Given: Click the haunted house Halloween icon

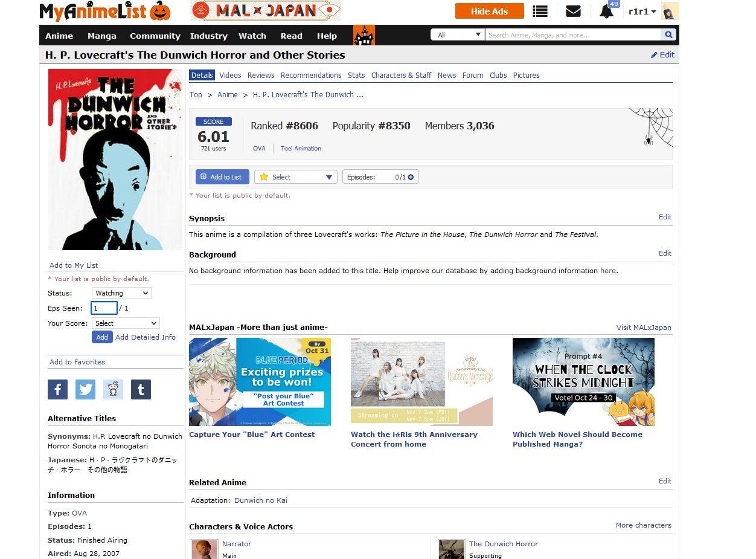Looking at the screenshot, I should tap(364, 35).
